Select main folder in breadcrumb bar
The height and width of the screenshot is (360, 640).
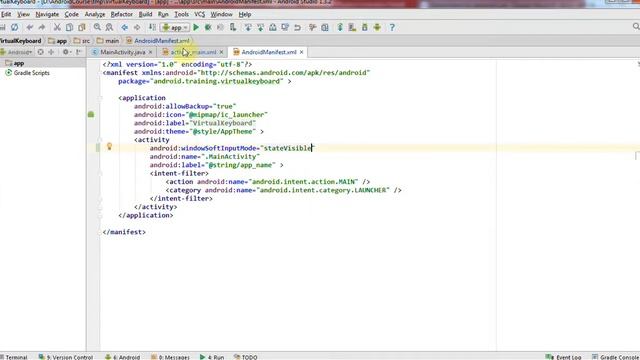click(108, 41)
